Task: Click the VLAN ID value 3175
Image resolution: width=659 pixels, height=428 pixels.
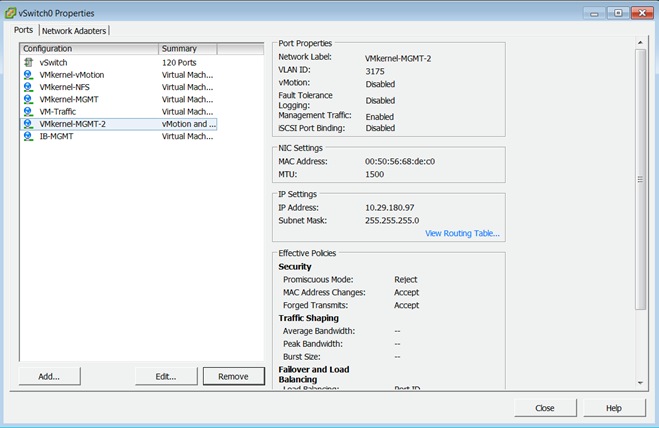Action: click(374, 71)
